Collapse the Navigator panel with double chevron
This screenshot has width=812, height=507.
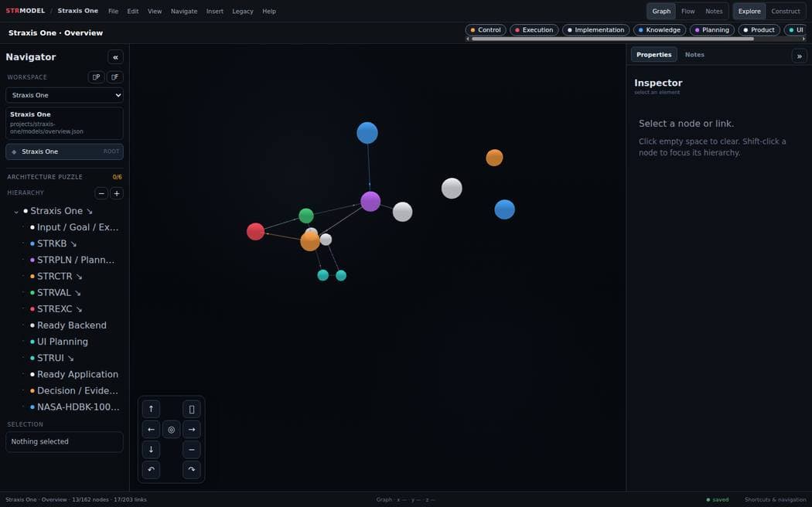click(115, 57)
